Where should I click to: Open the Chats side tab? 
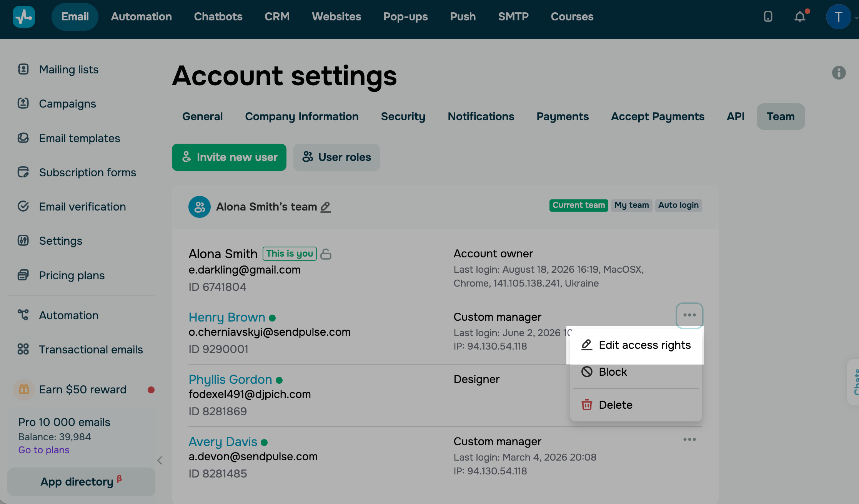854,382
